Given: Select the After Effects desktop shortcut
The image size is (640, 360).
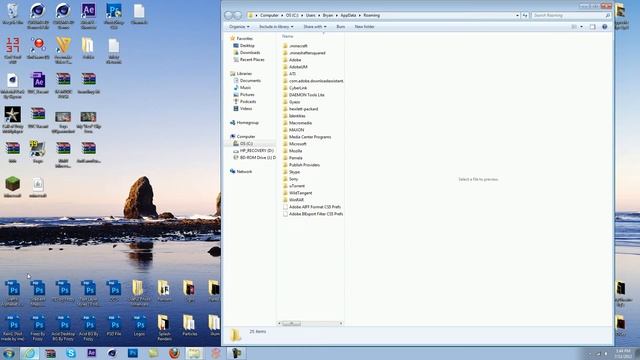Looking at the screenshot, I should 89,15.
